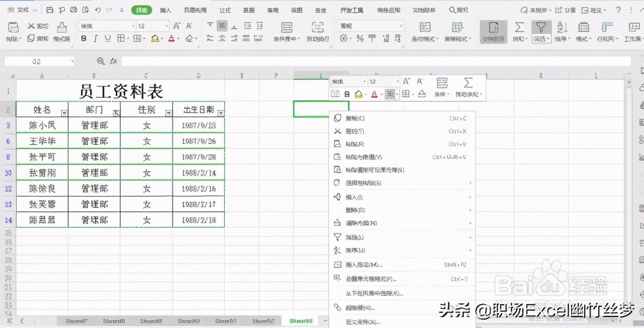Click the Undo arrow in the quick access bar

[98, 10]
